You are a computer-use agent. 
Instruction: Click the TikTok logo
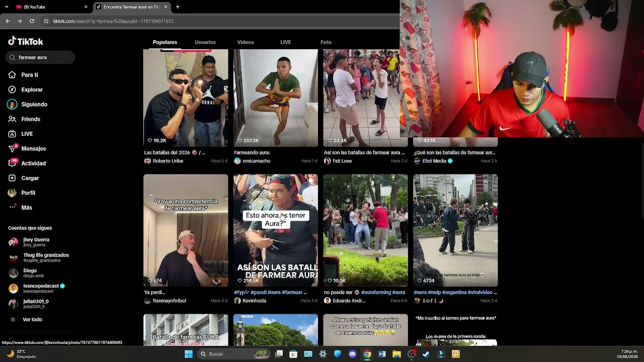(26, 42)
